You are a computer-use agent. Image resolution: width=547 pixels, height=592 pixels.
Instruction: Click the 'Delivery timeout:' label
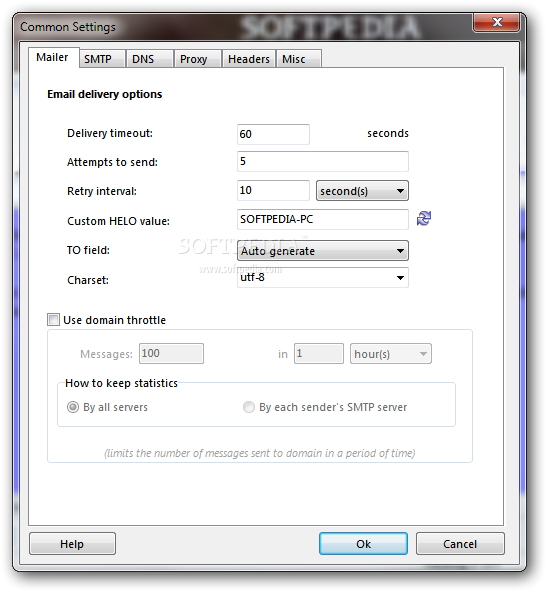click(x=110, y=133)
